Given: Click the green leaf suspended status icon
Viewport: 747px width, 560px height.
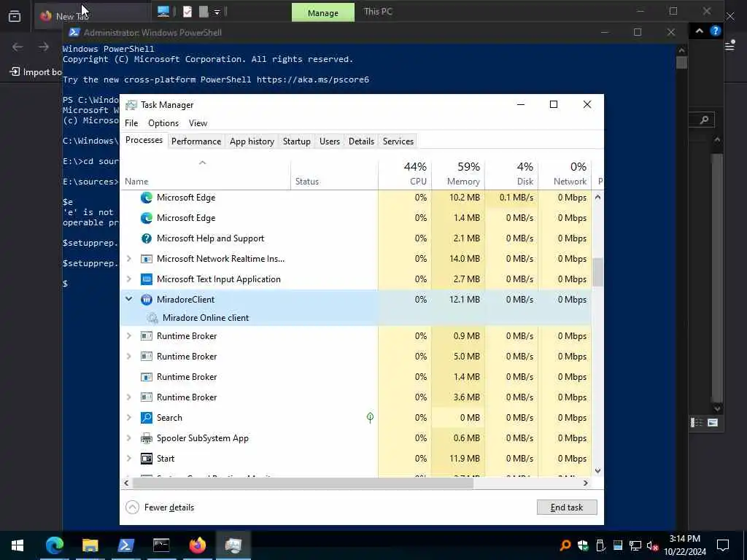Looking at the screenshot, I should pos(370,418).
